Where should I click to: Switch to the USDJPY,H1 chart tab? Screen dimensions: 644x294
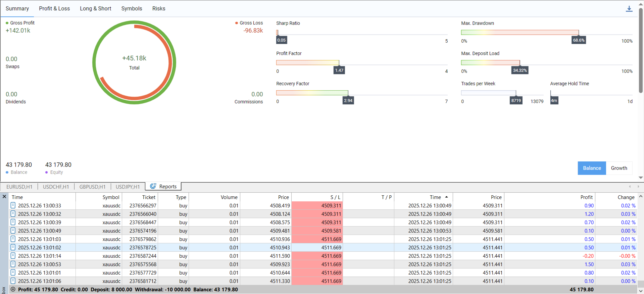128,187
